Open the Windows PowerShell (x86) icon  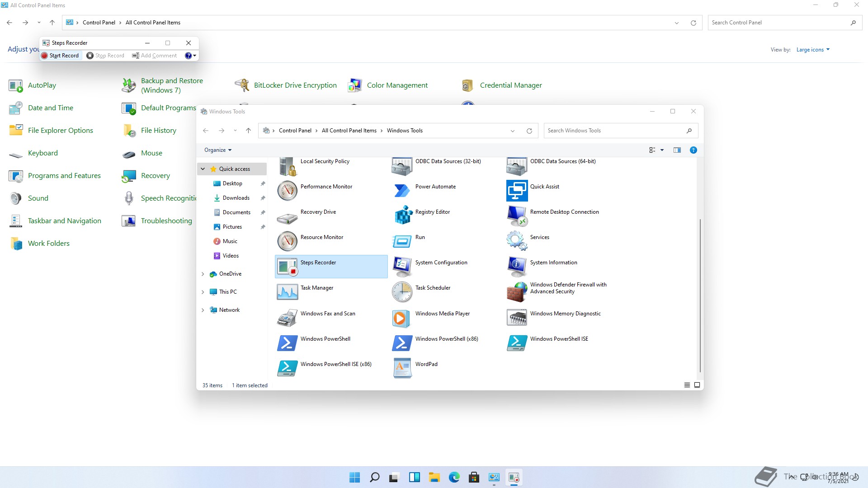402,343
